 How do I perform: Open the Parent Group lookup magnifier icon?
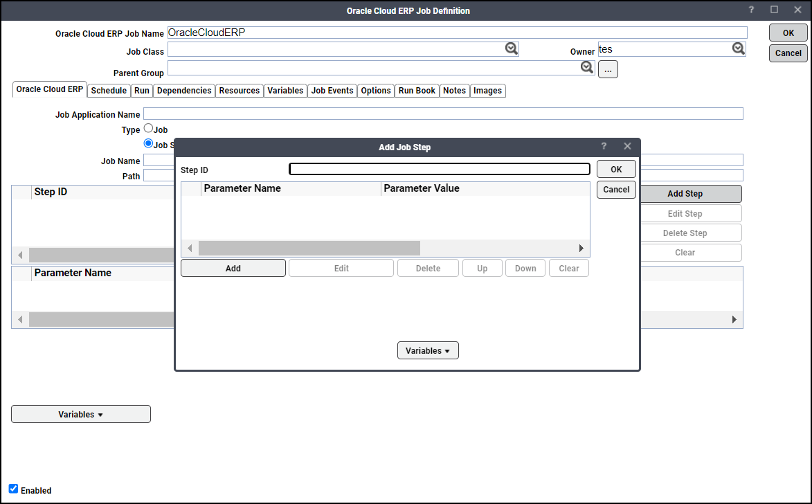(586, 67)
